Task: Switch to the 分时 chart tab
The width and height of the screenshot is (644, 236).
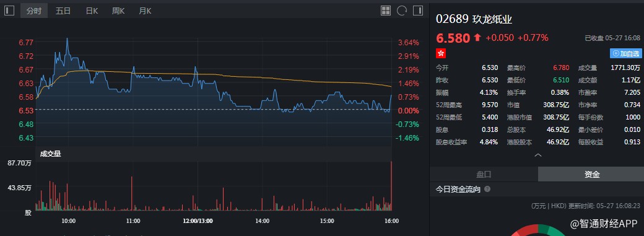Action: pyautogui.click(x=34, y=11)
